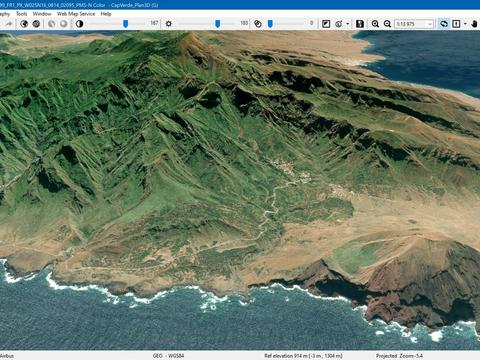Select the pan hand tool

tap(475, 24)
